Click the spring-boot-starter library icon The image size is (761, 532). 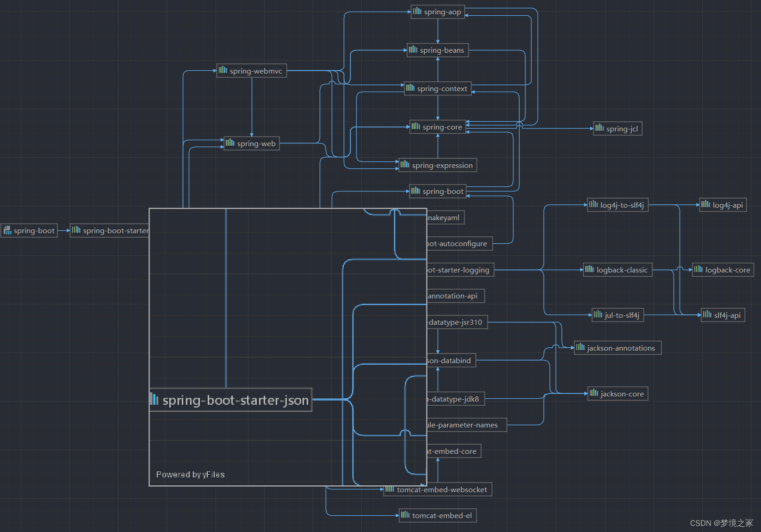[76, 229]
